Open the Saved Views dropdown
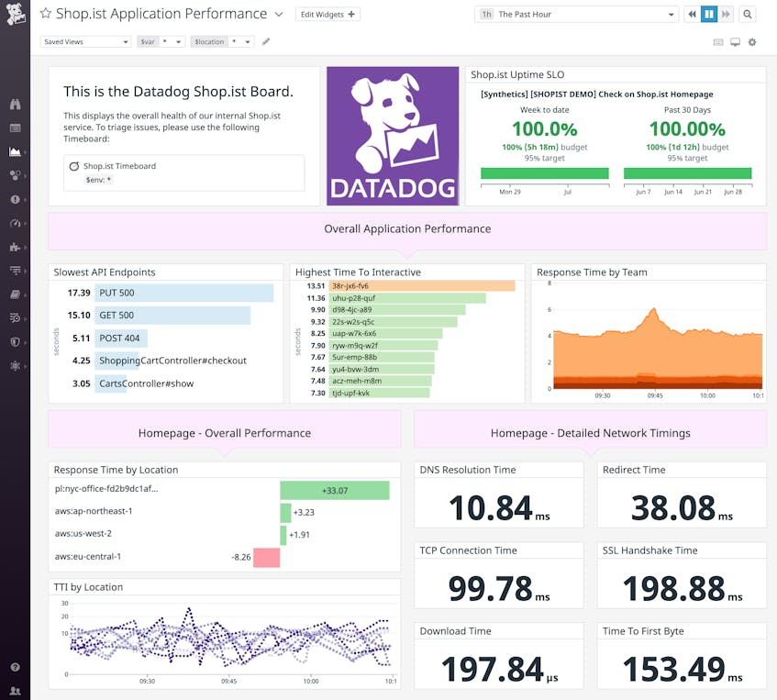 pos(85,41)
